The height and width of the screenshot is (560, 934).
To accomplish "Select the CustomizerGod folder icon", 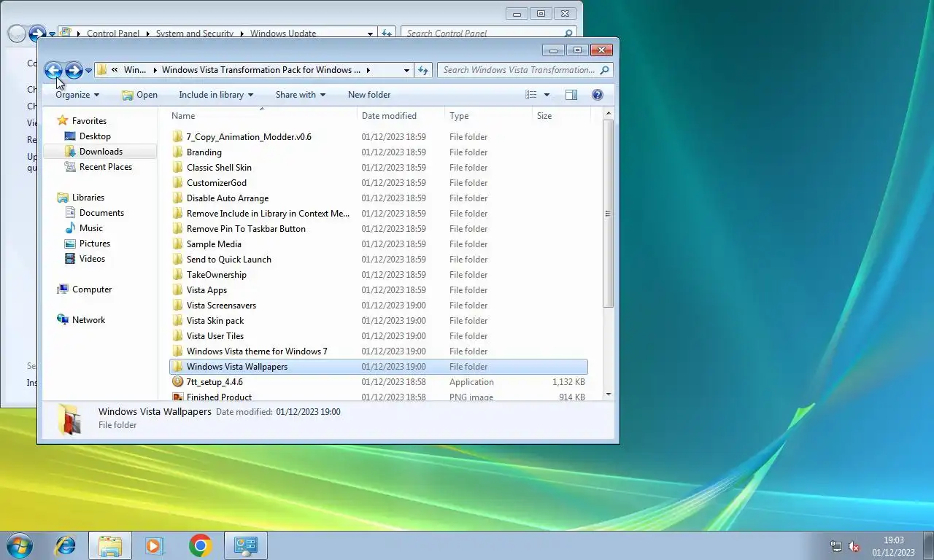I will (x=177, y=183).
